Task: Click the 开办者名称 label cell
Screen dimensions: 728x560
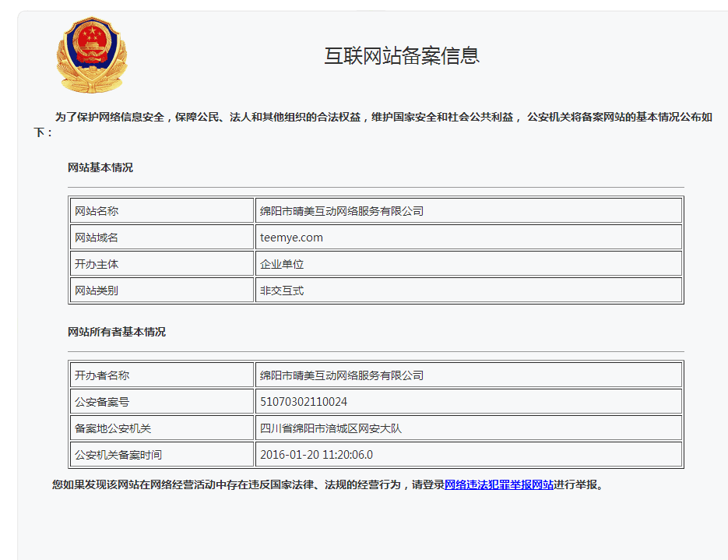Action: pyautogui.click(x=162, y=375)
